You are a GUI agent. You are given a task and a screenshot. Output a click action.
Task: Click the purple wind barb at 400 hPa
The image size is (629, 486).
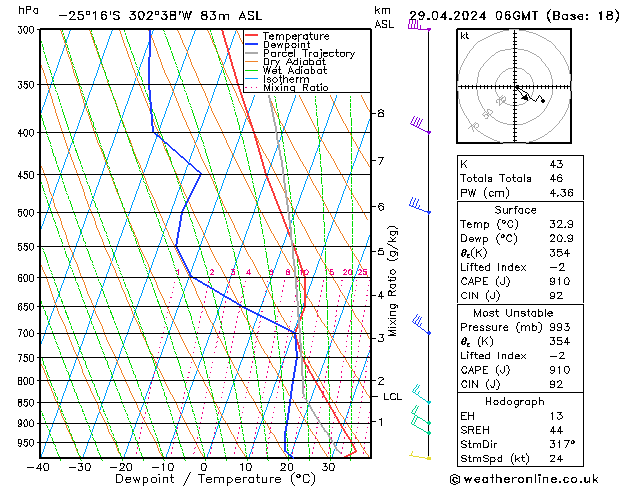420,125
